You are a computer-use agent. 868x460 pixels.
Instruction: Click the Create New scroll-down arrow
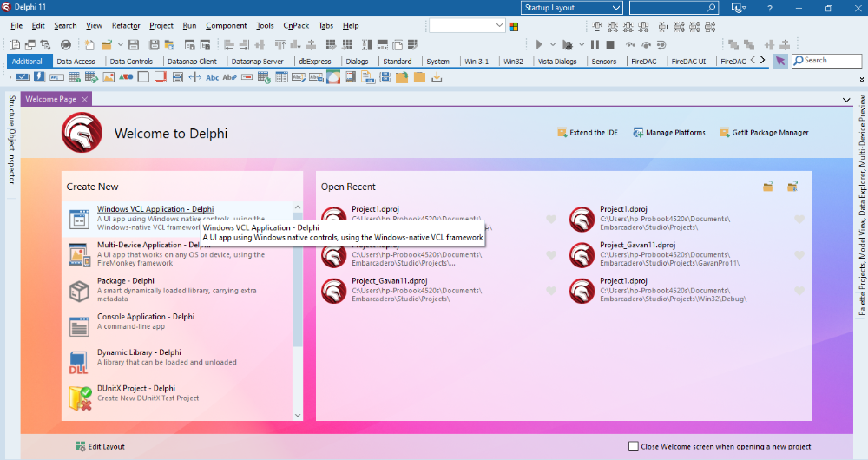point(298,415)
